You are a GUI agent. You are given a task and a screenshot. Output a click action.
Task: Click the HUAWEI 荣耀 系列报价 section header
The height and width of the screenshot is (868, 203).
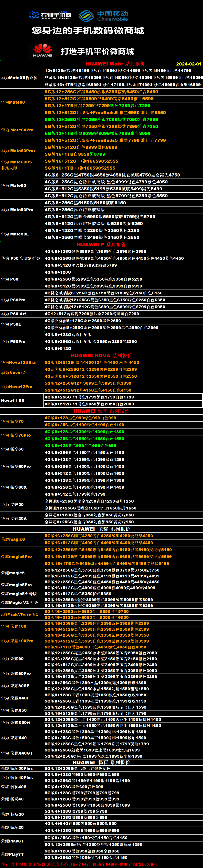coord(101,529)
